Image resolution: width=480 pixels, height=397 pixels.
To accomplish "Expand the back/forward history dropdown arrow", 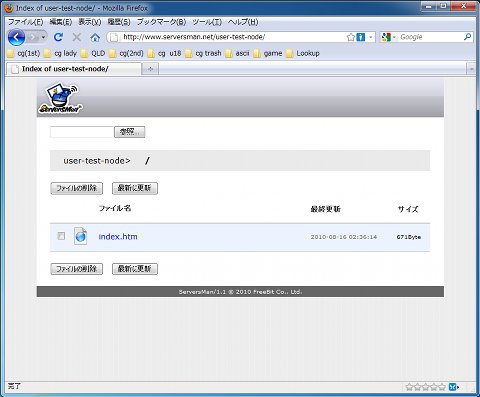I will (x=43, y=37).
